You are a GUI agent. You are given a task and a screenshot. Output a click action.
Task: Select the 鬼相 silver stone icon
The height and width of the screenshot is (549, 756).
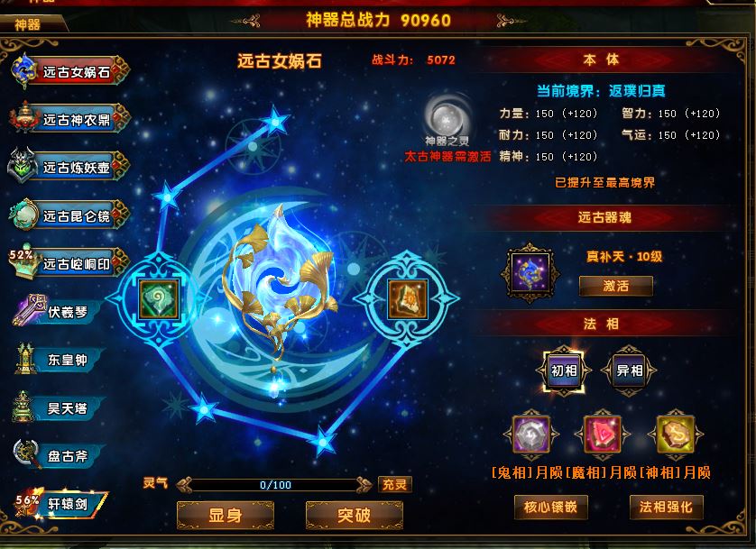[531, 435]
